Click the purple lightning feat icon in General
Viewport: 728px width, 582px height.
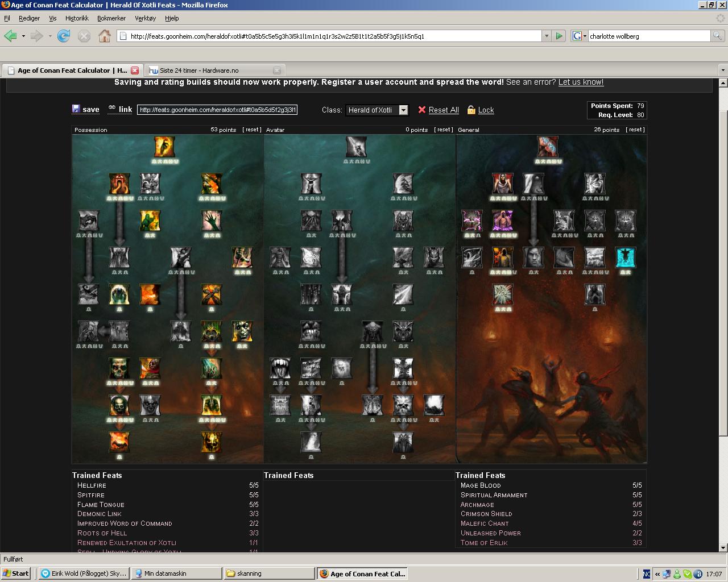[472, 221]
